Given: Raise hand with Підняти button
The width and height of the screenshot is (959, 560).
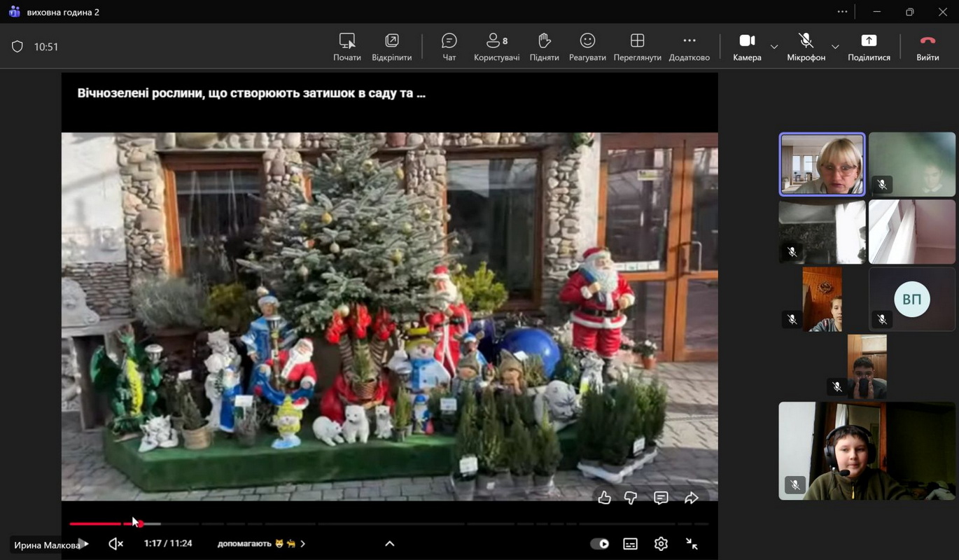Looking at the screenshot, I should point(544,46).
